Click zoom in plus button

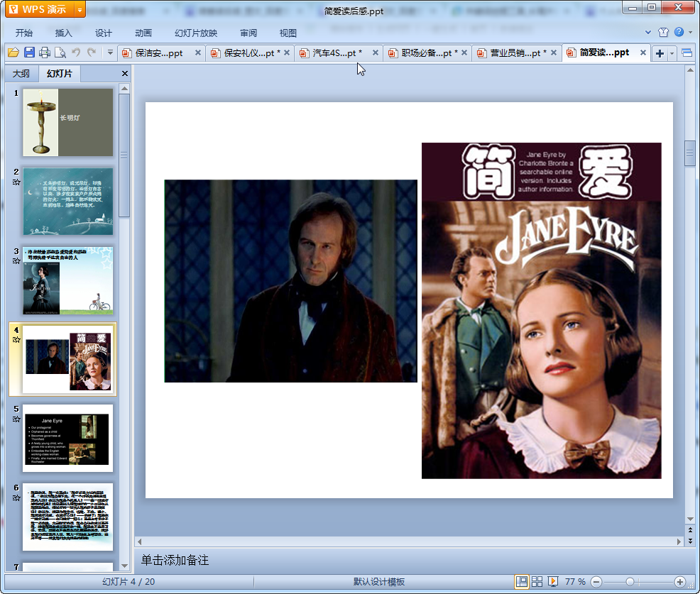[x=680, y=582]
